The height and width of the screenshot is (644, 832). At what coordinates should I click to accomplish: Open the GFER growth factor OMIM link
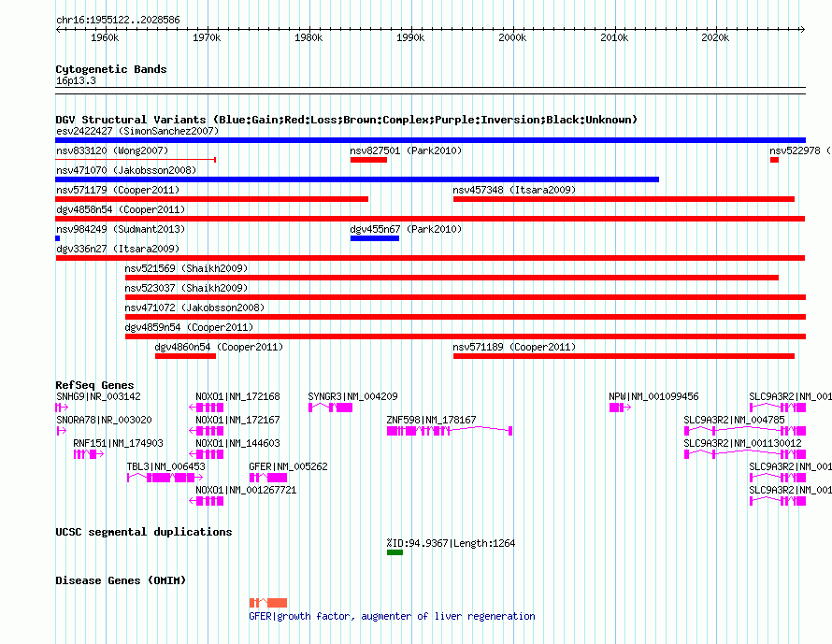point(392,616)
